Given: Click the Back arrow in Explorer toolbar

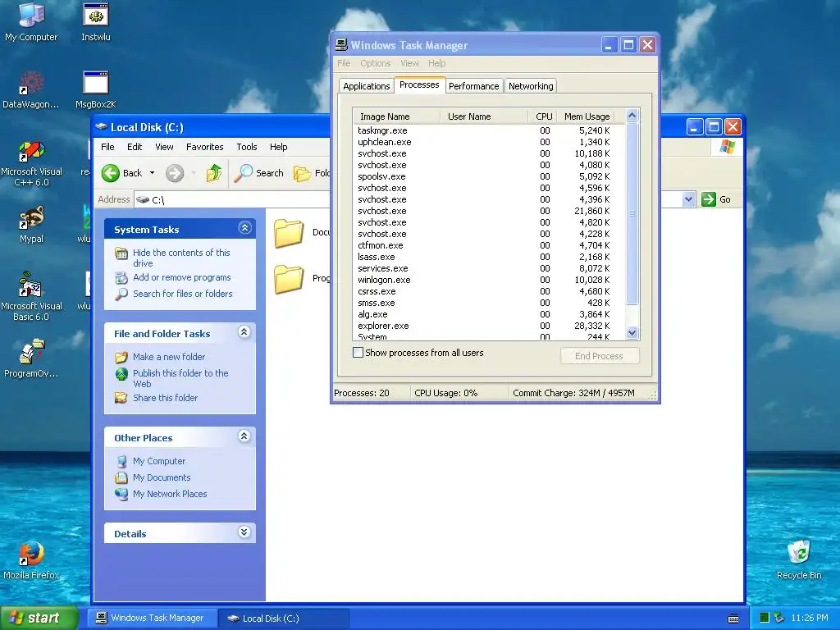Looking at the screenshot, I should click(111, 173).
